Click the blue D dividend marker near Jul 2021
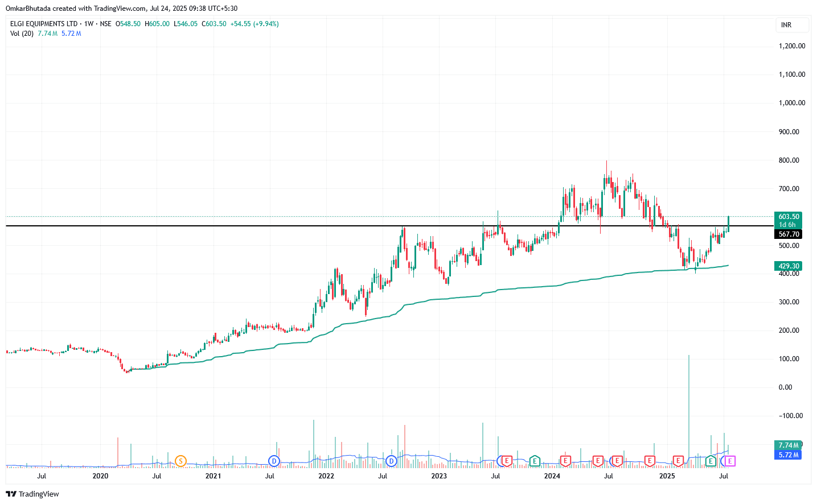The height and width of the screenshot is (504, 817). (274, 461)
